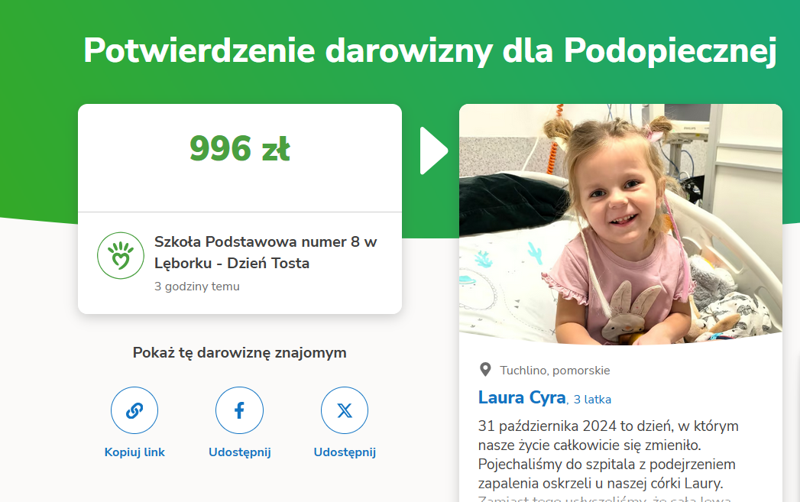The image size is (800, 502).
Task: Click Udostępnij label under the Facebook icon
Action: coord(239,453)
